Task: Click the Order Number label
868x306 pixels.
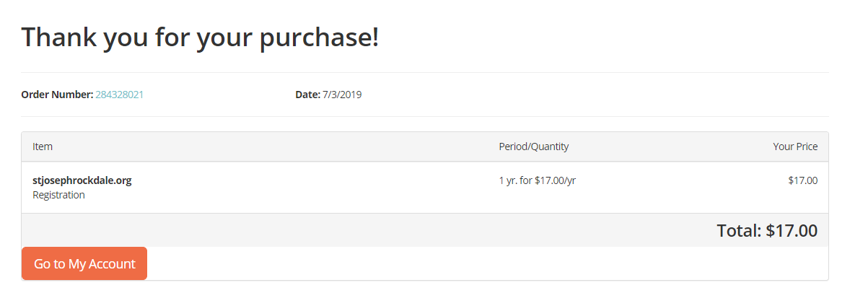Action: pyautogui.click(x=57, y=95)
